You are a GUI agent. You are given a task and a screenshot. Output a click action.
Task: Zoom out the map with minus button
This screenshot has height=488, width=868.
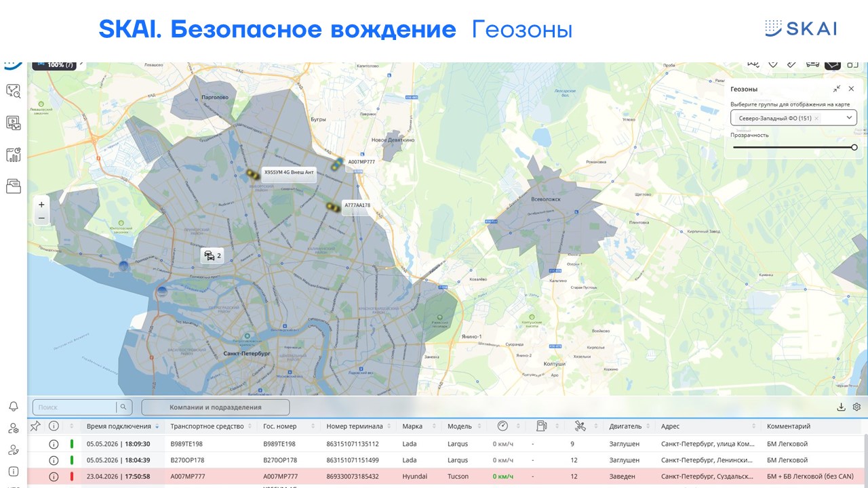[x=41, y=218]
